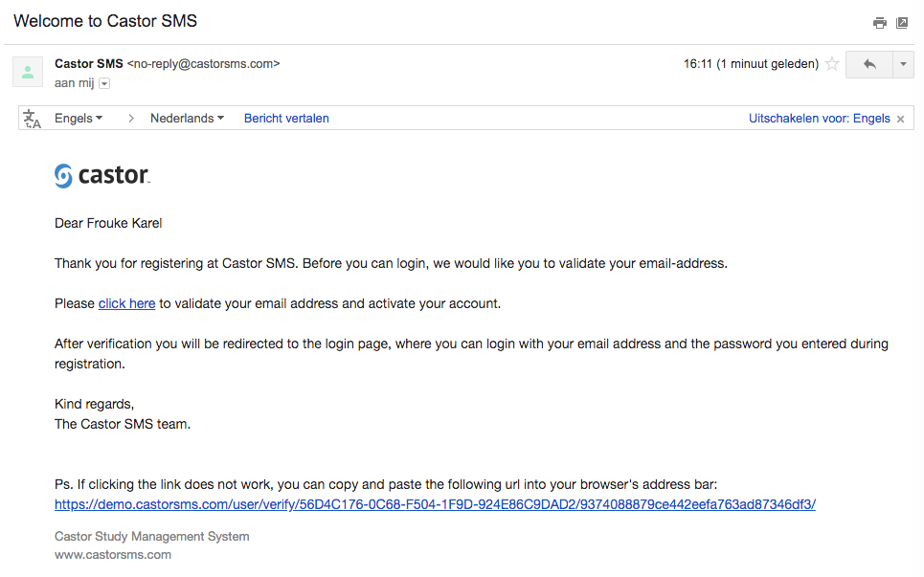Show details via the 'aan mij' arrow
The width and height of the screenshot is (924, 577).
[x=104, y=83]
